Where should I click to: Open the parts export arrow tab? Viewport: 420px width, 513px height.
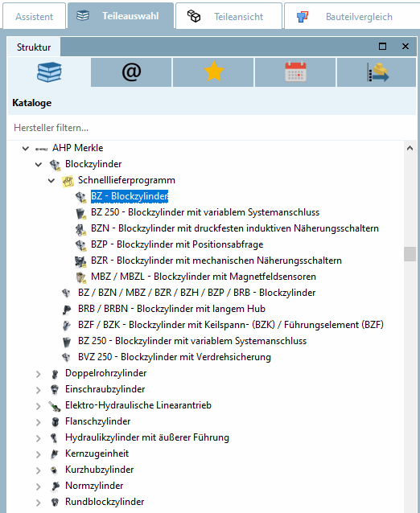tap(377, 72)
